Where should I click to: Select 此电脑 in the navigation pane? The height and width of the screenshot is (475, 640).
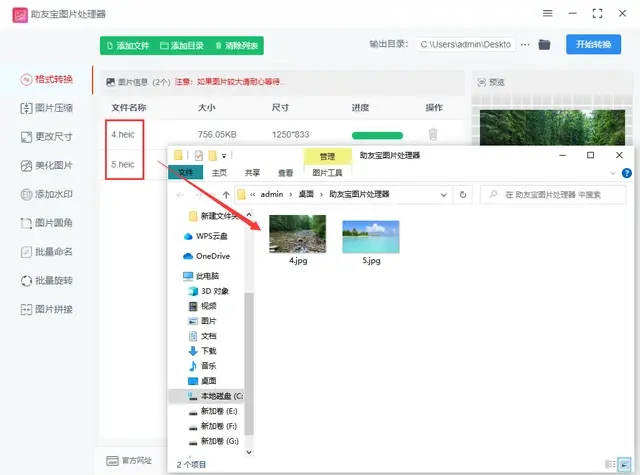(201, 276)
